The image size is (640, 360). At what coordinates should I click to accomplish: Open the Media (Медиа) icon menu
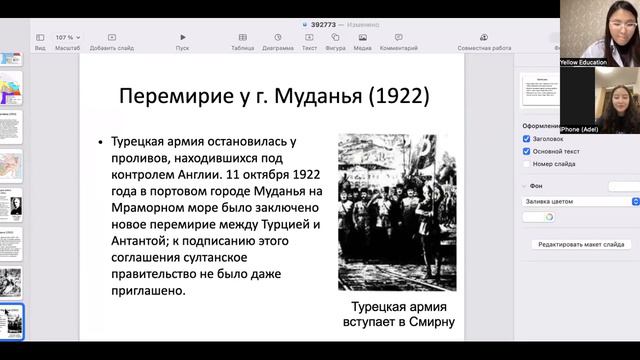[x=362, y=38]
